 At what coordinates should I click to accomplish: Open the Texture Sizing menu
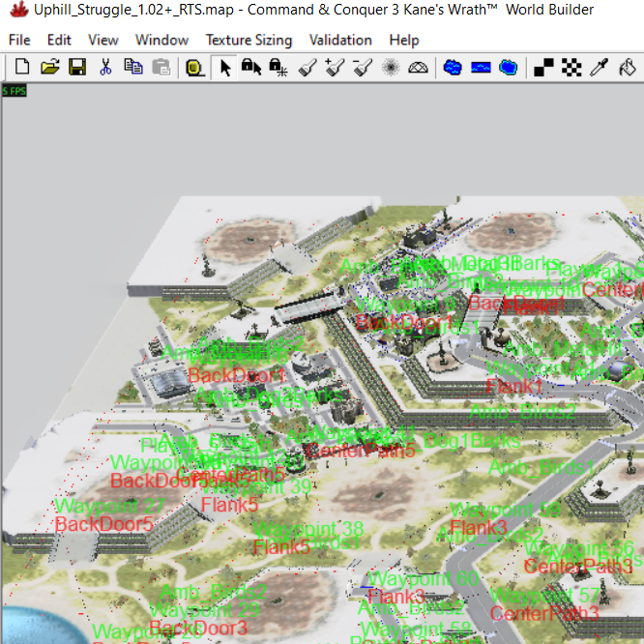pyautogui.click(x=249, y=40)
